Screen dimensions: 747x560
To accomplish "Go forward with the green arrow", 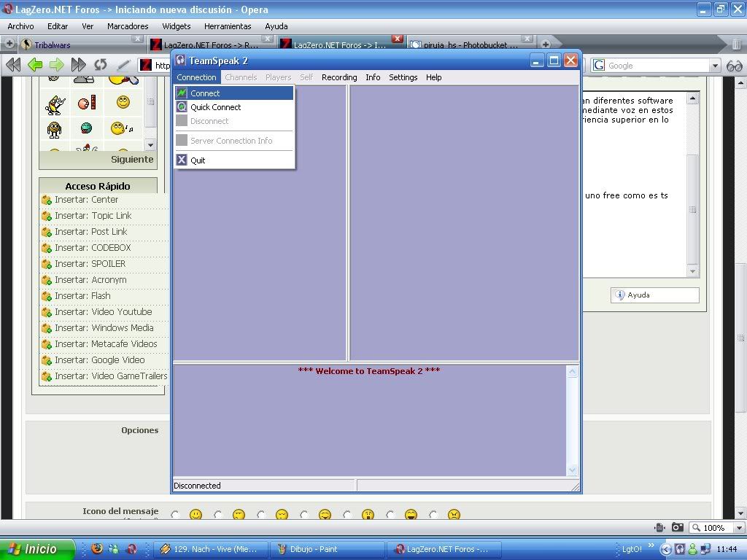I will [x=57, y=65].
